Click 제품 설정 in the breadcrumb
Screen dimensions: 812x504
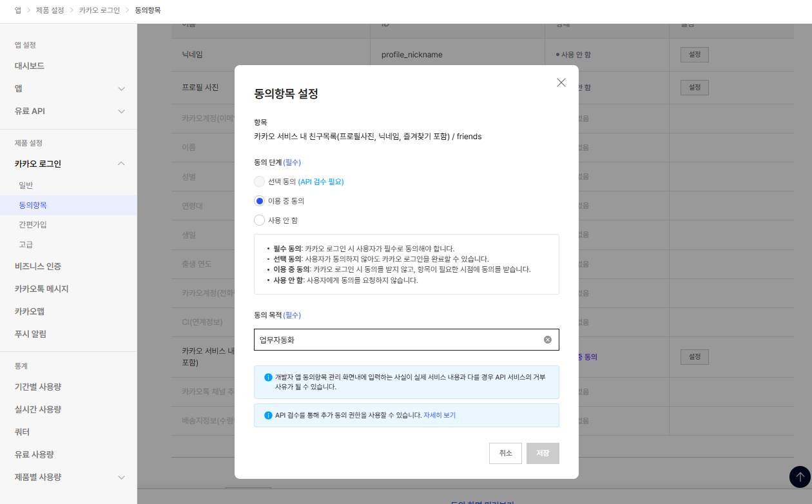[x=50, y=10]
